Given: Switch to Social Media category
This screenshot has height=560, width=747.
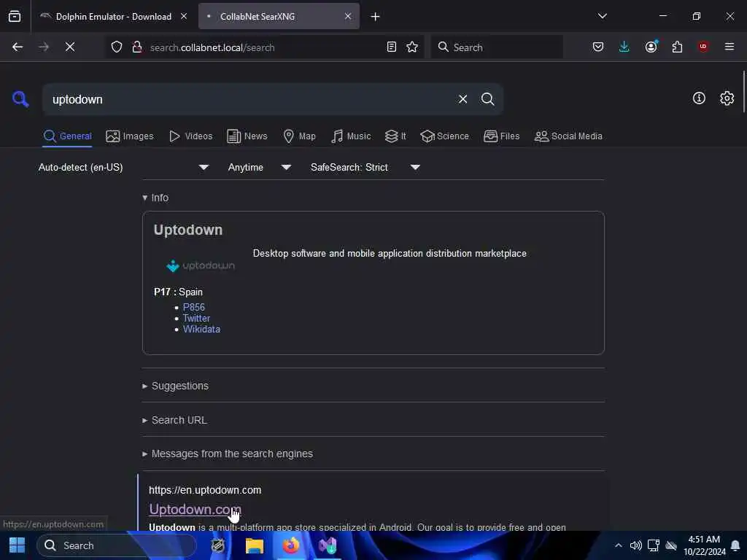Looking at the screenshot, I should coord(568,136).
